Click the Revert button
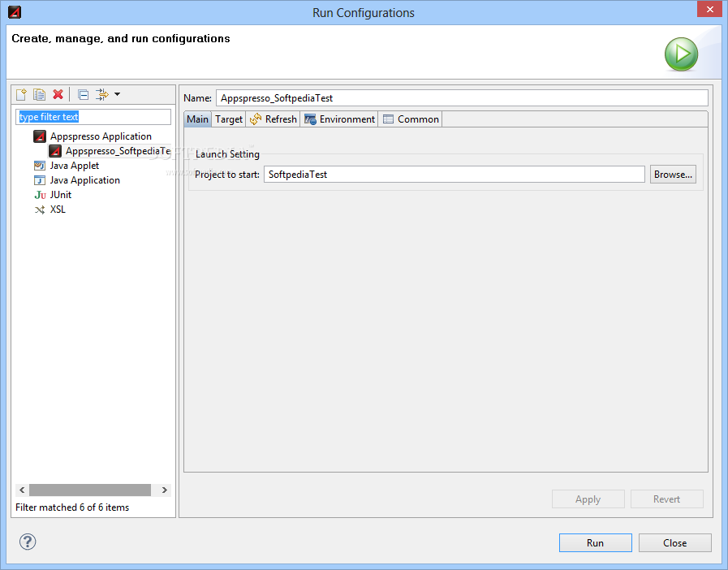Viewport: 728px width, 570px height. coord(666,499)
